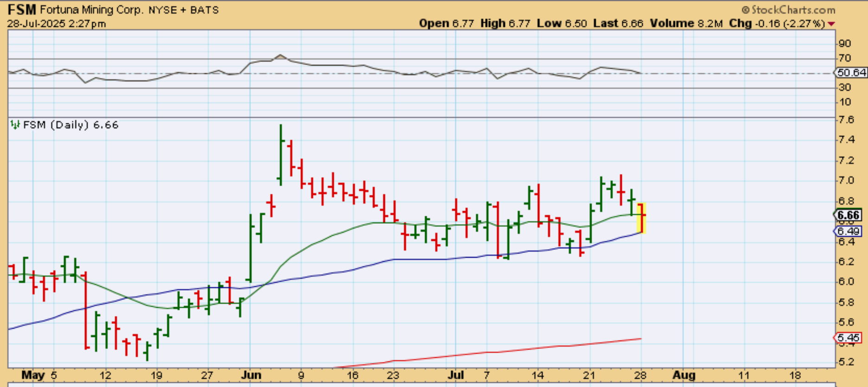Click the Aug label on the date axis

coord(684,375)
